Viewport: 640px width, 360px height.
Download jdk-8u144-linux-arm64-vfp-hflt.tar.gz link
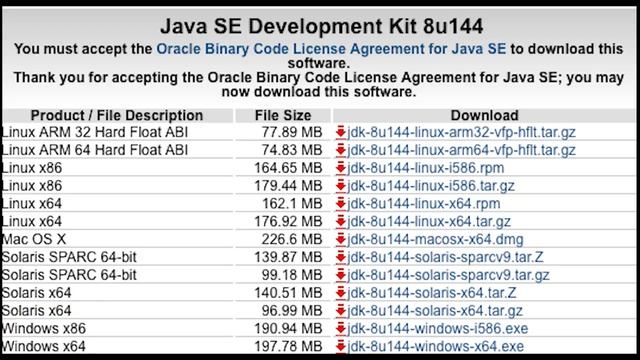click(x=461, y=150)
